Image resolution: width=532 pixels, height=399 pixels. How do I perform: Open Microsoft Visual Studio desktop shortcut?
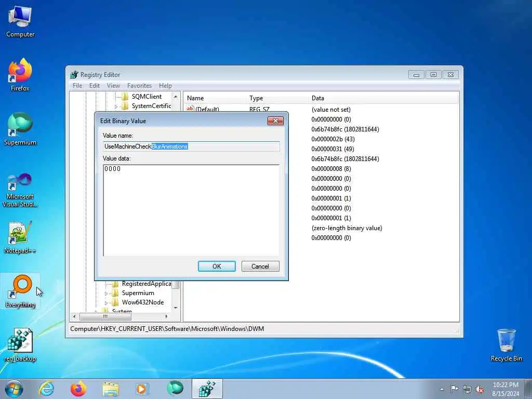click(20, 190)
